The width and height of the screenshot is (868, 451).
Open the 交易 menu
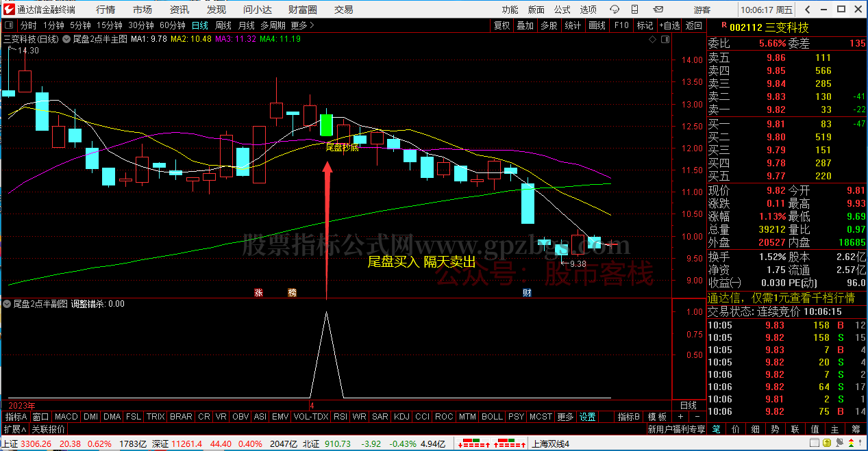(x=344, y=10)
